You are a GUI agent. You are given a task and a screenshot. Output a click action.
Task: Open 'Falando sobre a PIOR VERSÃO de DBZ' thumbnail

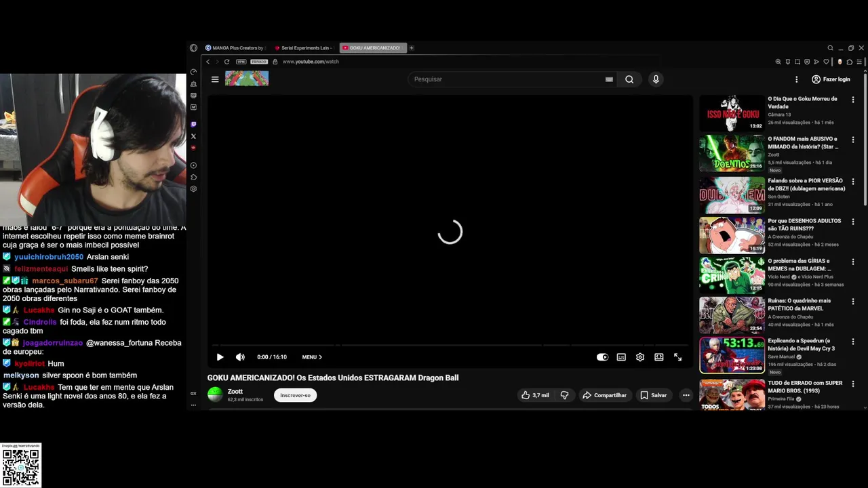(x=732, y=195)
